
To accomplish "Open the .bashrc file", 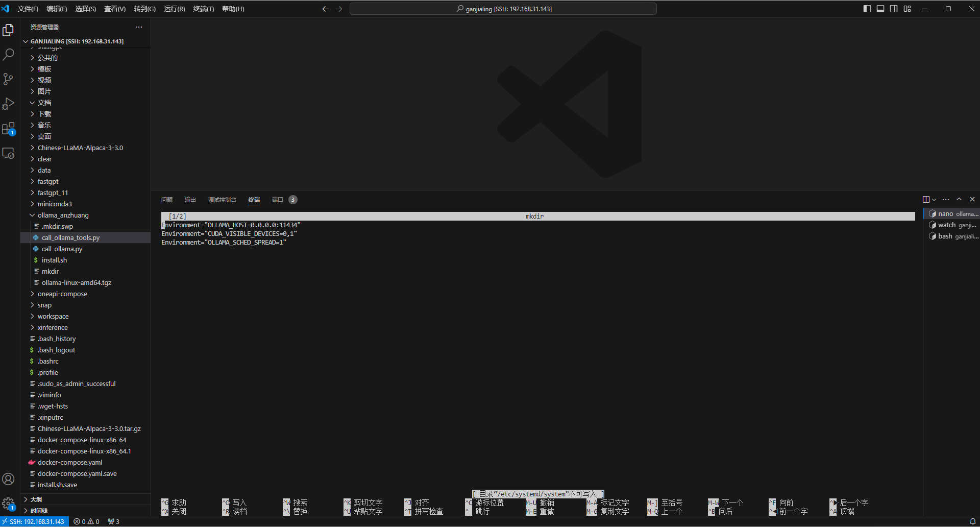I will click(85, 361).
